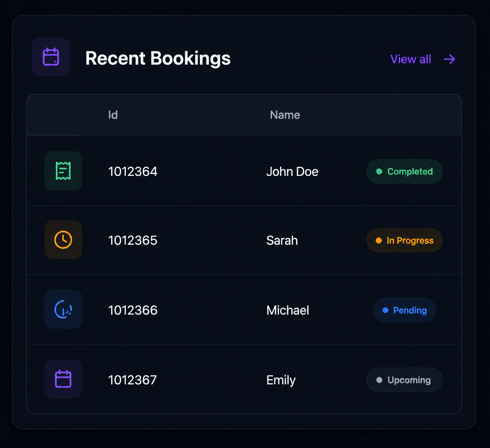Open the View all bookings link
The image size is (490, 448).
(423, 59)
